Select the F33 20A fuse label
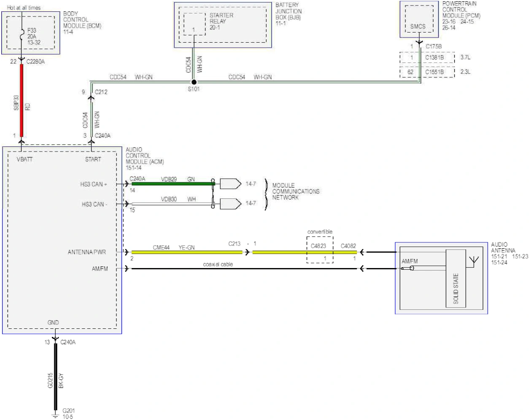This screenshot has width=529, height=420. [34, 36]
